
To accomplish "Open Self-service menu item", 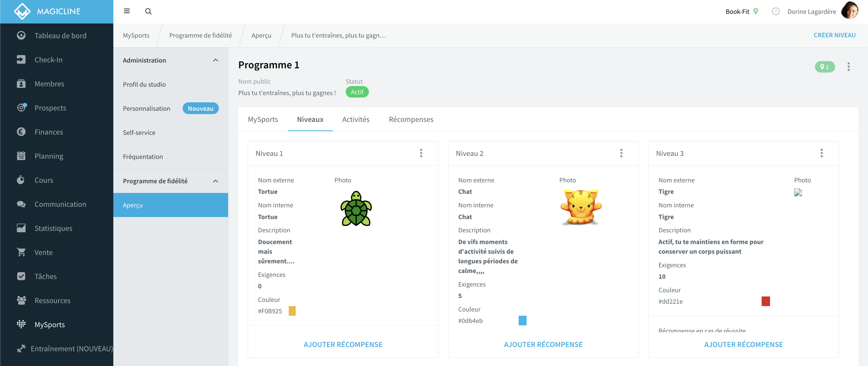I will (171, 132).
